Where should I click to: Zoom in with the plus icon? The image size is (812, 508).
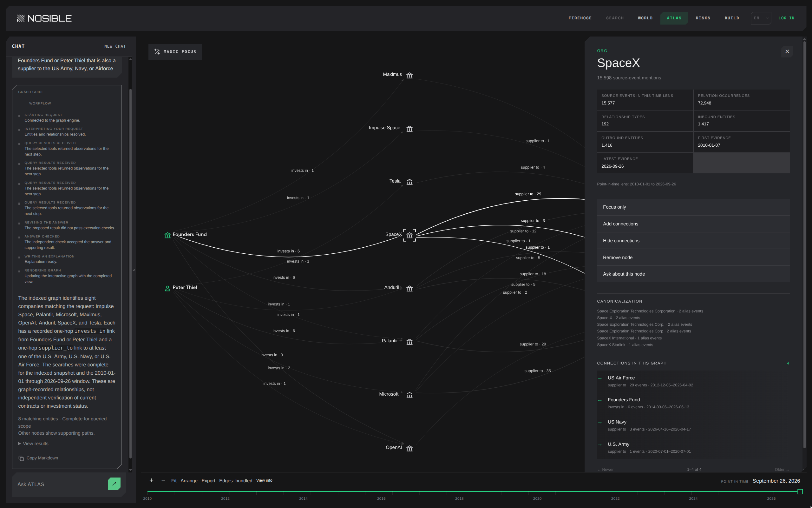151,480
